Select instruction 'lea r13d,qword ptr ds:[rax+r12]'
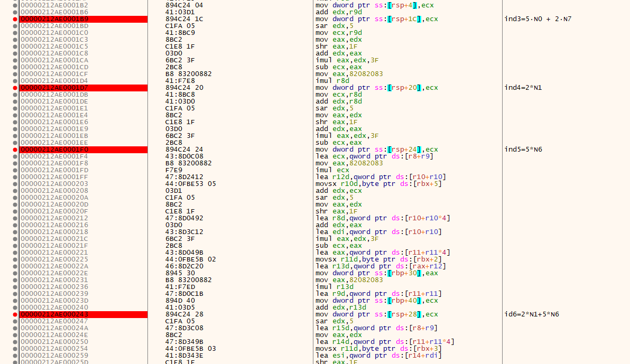The height and width of the screenshot is (364, 630). pyautogui.click(x=381, y=266)
